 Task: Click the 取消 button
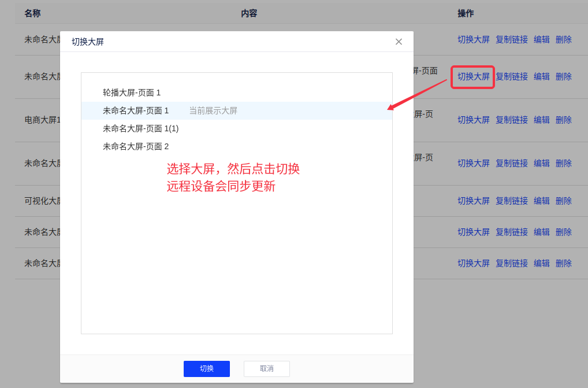(266, 368)
